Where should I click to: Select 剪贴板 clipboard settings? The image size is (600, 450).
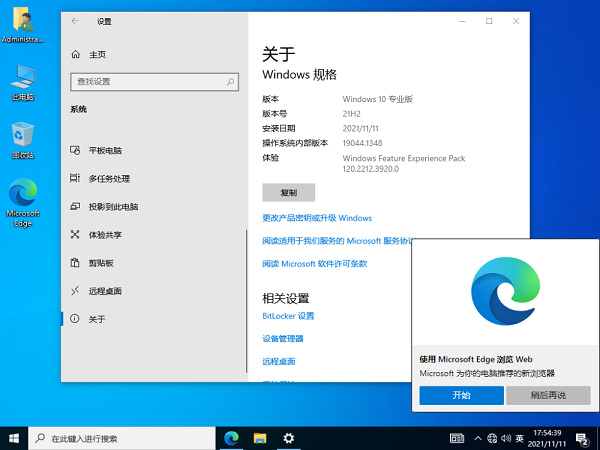(x=101, y=263)
